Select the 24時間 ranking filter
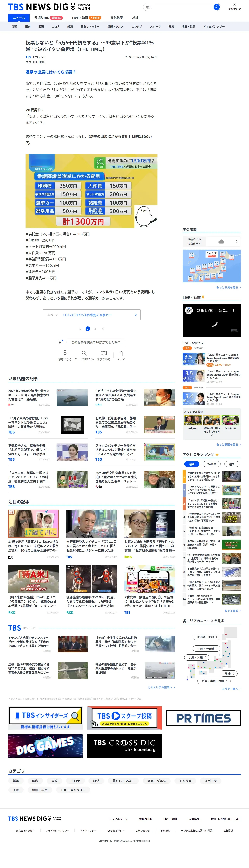This screenshot has height=868, width=249. tap(212, 464)
